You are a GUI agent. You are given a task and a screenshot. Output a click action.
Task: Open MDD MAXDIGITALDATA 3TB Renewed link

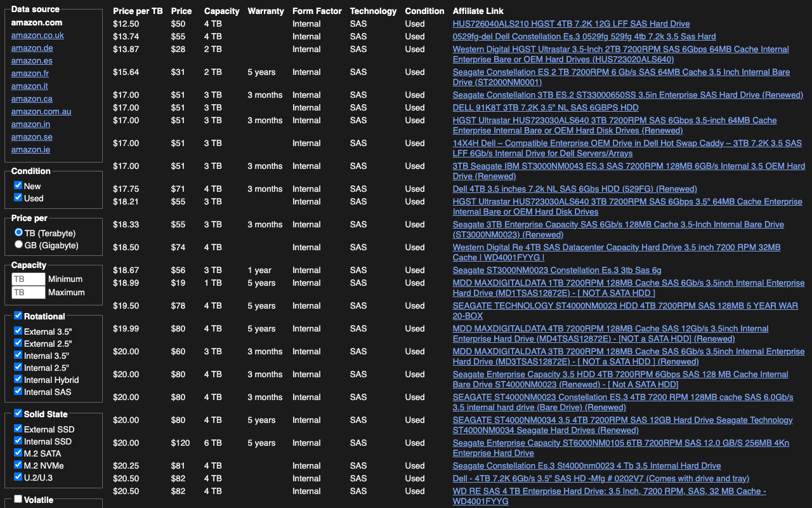[629, 356]
